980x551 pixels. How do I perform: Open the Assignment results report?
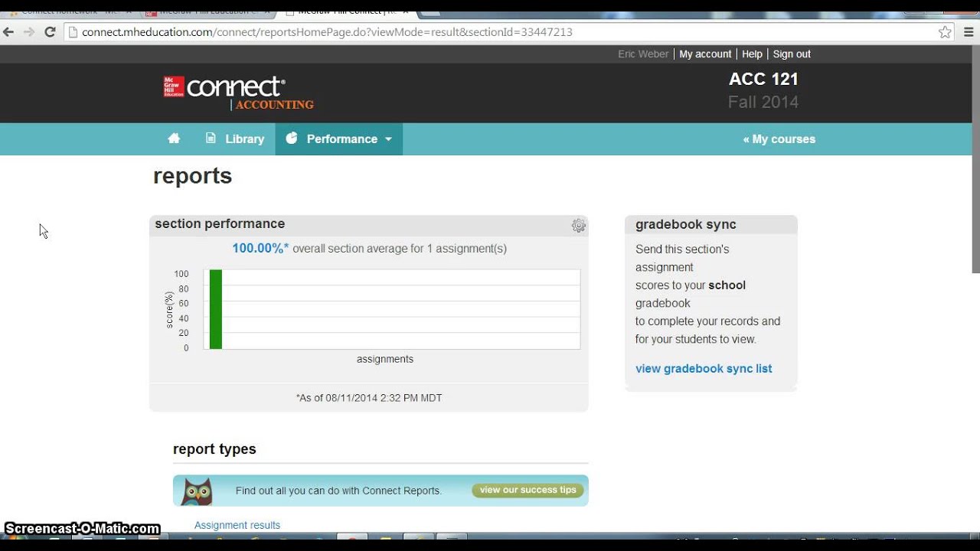tap(237, 525)
